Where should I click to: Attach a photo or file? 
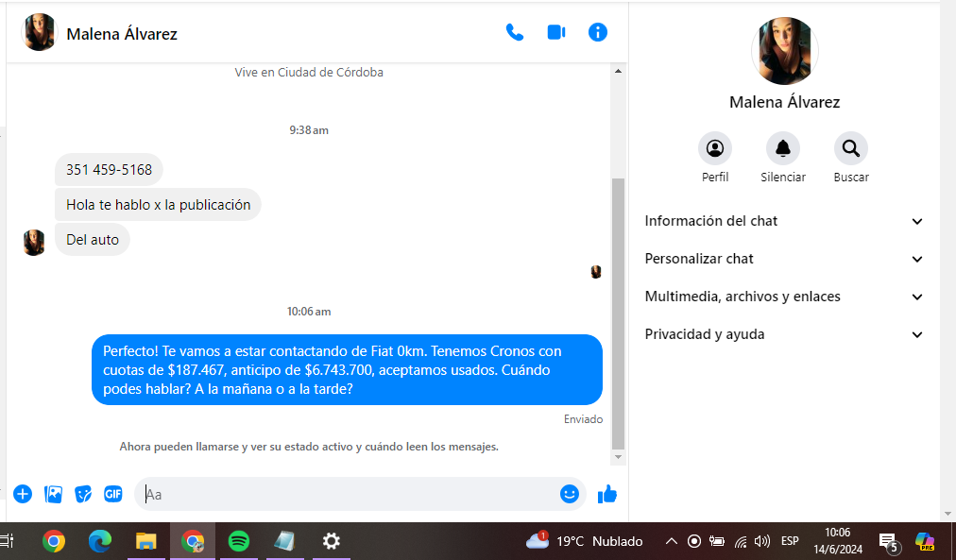pos(54,494)
